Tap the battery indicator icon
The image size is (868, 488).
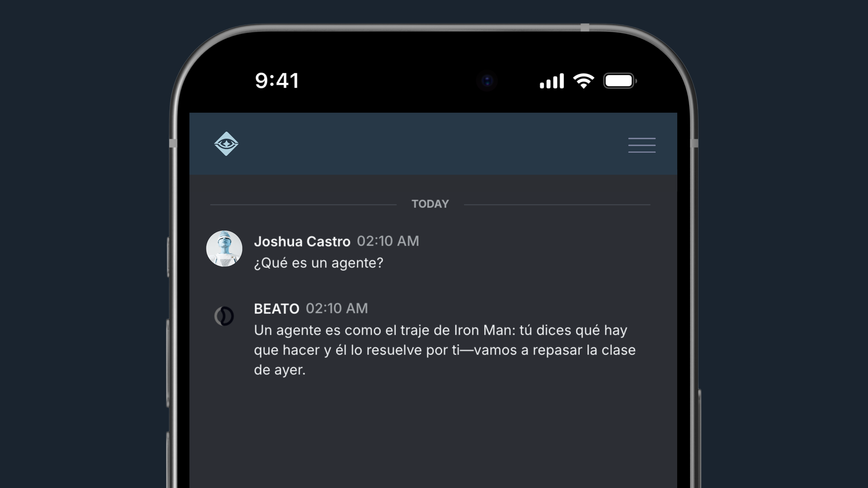[x=620, y=81]
